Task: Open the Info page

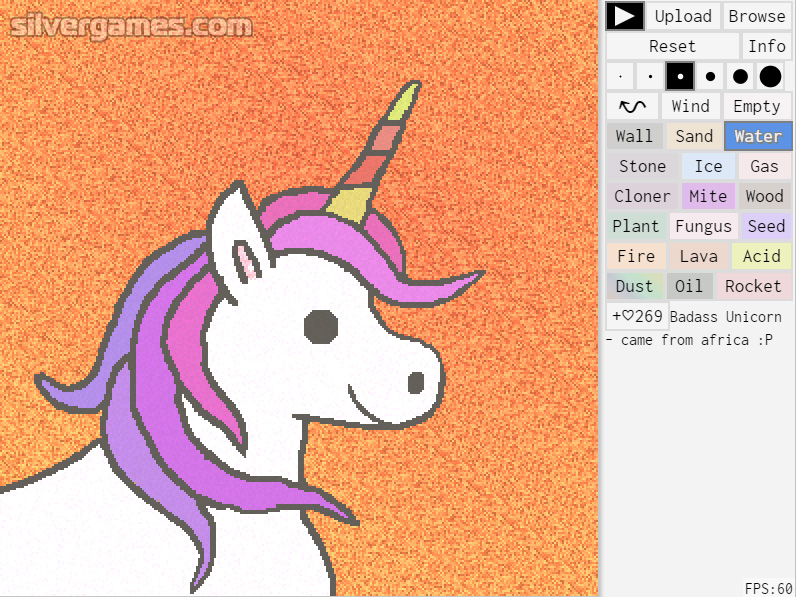Action: (767, 46)
